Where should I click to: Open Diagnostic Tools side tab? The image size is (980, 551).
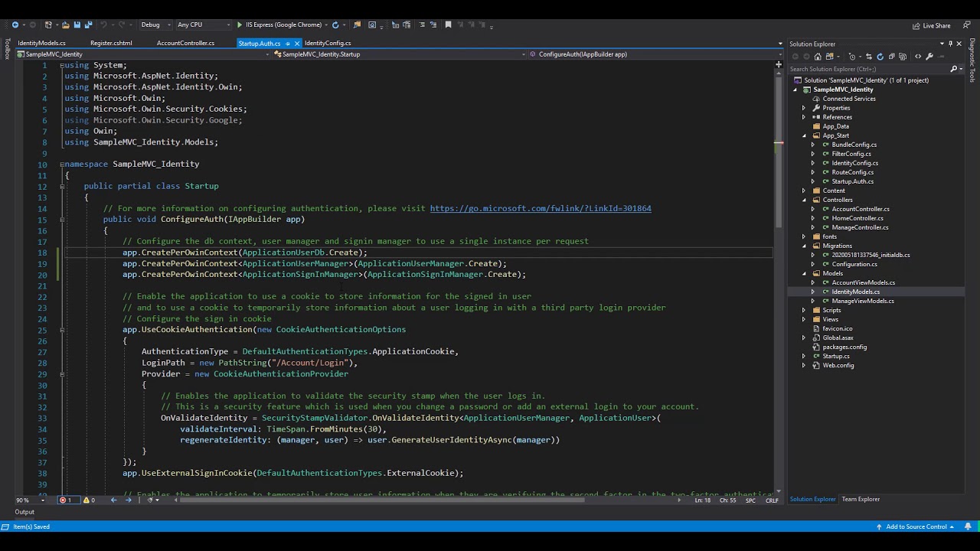[x=972, y=60]
